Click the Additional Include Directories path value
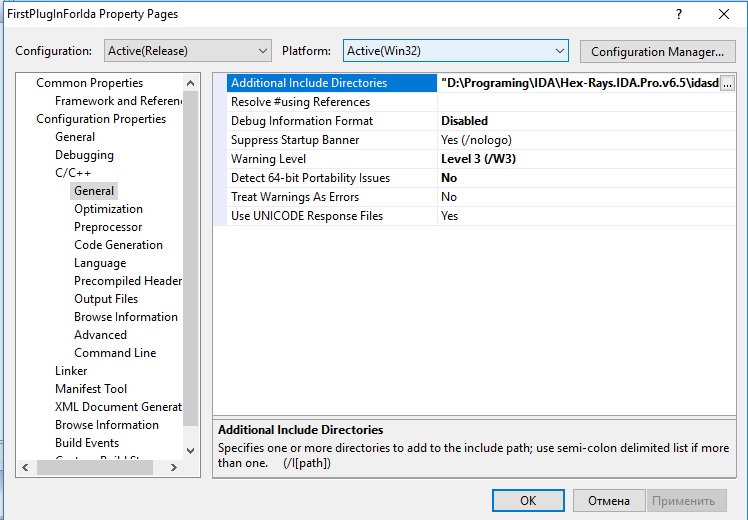 (x=579, y=83)
